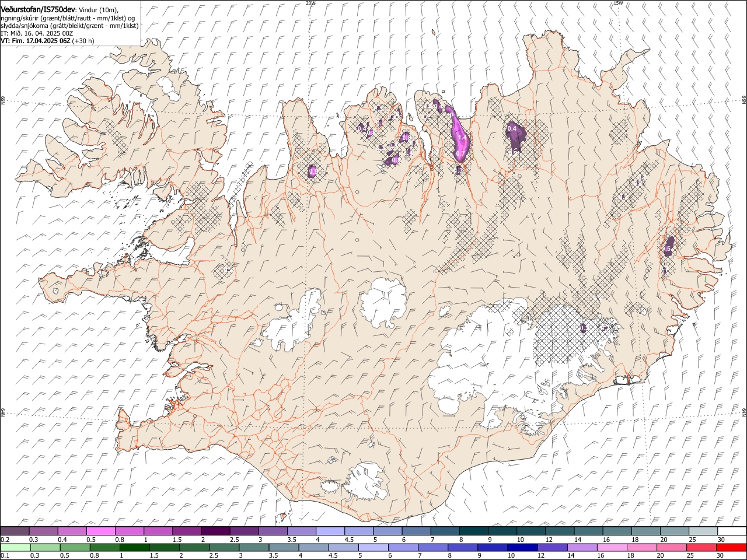Select pink rain legend swatch between 16 and 18
Image resolution: width=747 pixels, height=560 pixels.
(x=613, y=547)
